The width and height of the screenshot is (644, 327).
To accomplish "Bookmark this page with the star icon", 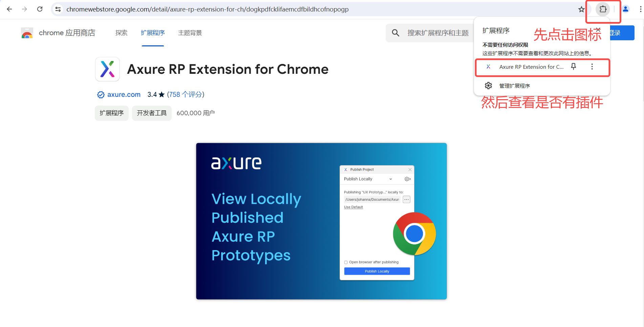I will pyautogui.click(x=581, y=9).
